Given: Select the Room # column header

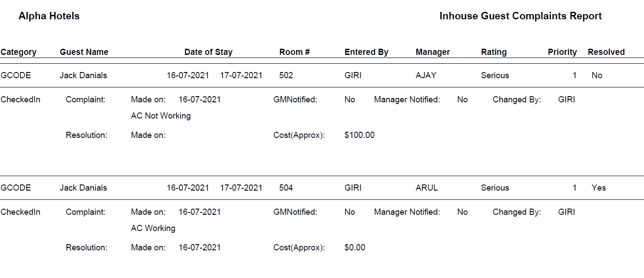Looking at the screenshot, I should click(294, 52).
